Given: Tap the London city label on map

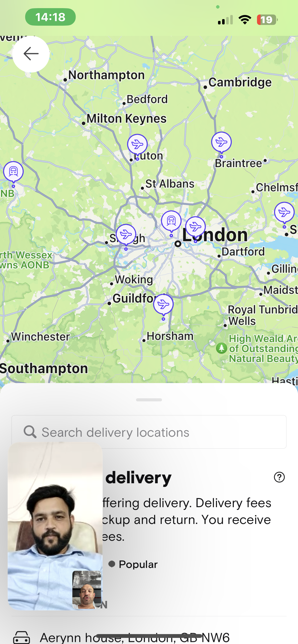Looking at the screenshot, I should pos(215,235).
